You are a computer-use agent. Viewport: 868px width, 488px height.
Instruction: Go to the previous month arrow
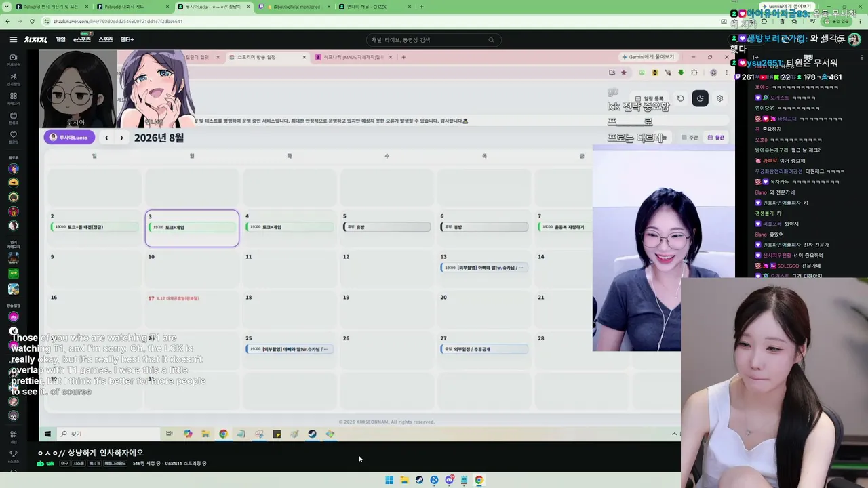106,138
